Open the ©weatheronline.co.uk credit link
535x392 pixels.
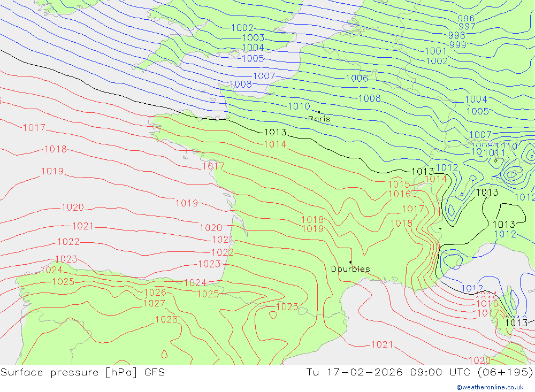pos(490,387)
